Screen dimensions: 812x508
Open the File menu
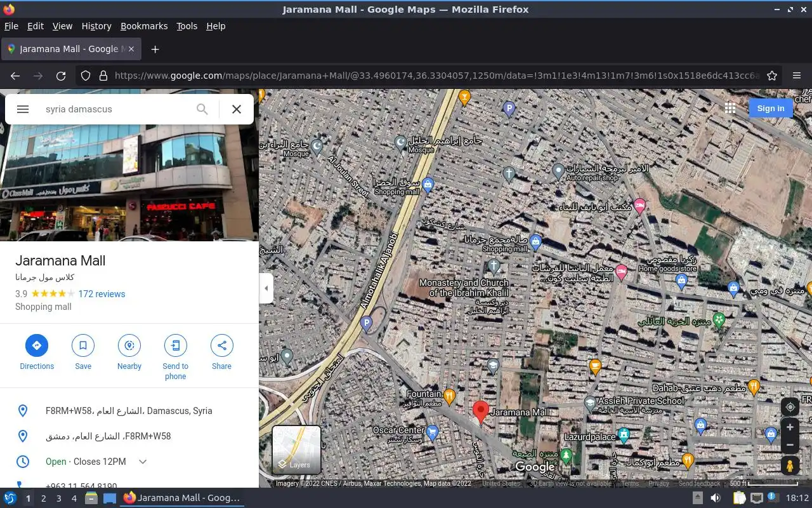[x=11, y=26]
